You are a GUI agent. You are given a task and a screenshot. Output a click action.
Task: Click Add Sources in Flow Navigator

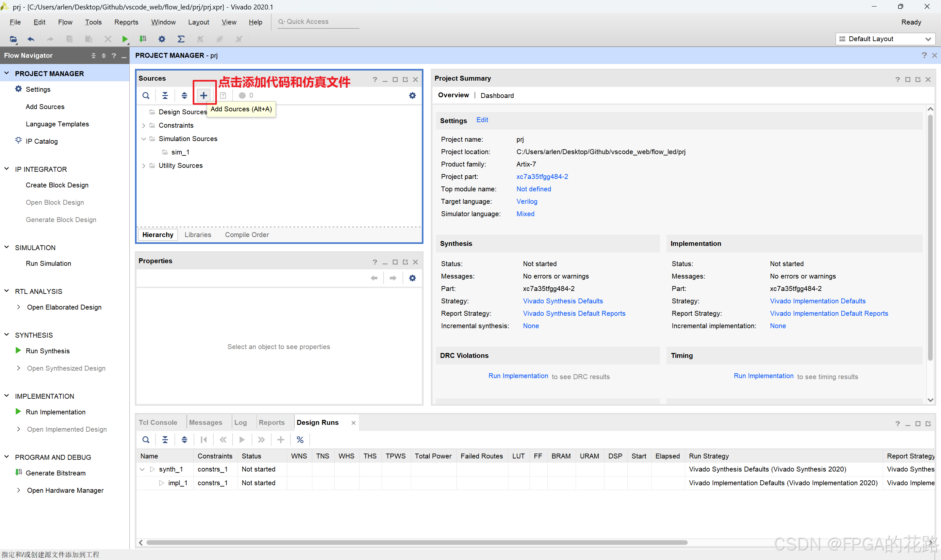click(45, 107)
